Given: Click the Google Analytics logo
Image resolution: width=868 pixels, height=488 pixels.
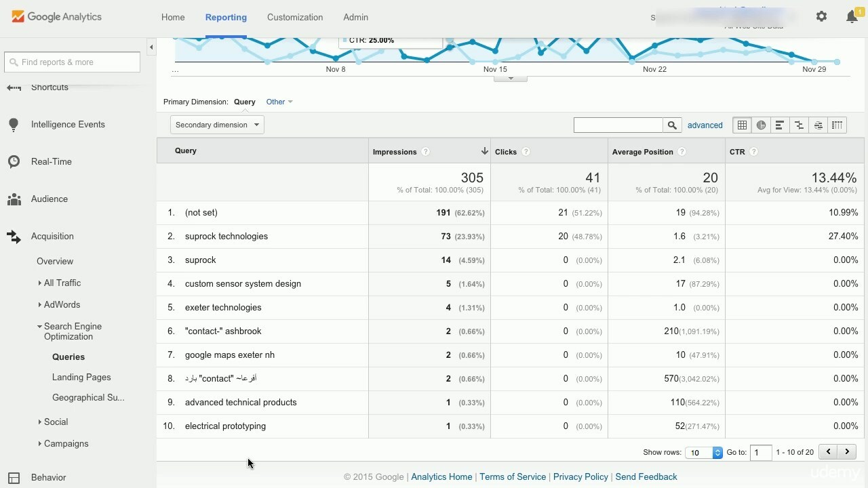Looking at the screenshot, I should point(57,17).
